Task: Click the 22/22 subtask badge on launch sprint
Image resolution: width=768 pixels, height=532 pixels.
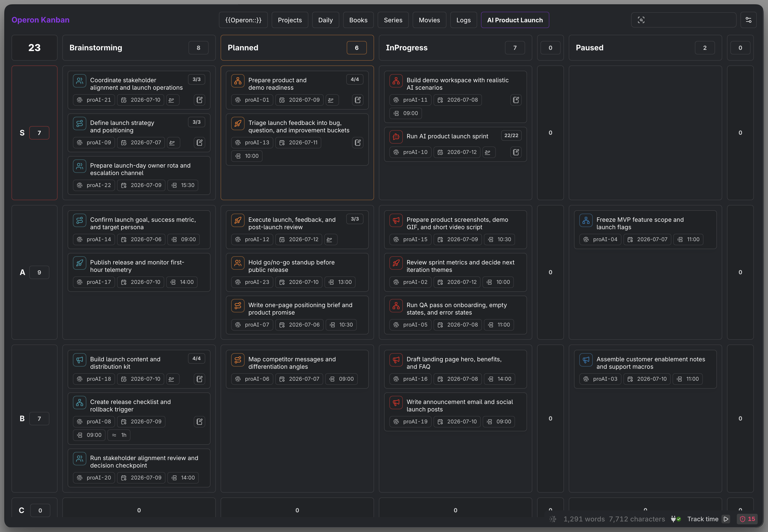Action: pos(511,135)
